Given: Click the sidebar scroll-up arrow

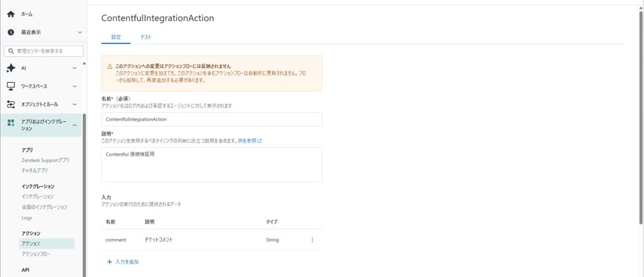Looking at the screenshot, I should pyautogui.click(x=84, y=64).
